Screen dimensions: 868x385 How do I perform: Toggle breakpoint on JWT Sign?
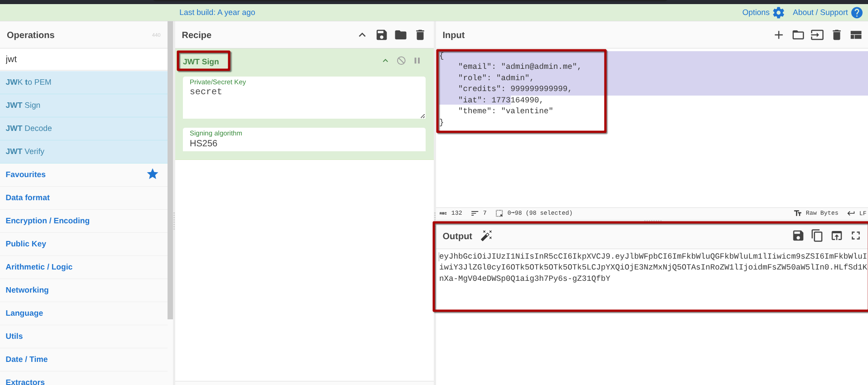click(417, 61)
